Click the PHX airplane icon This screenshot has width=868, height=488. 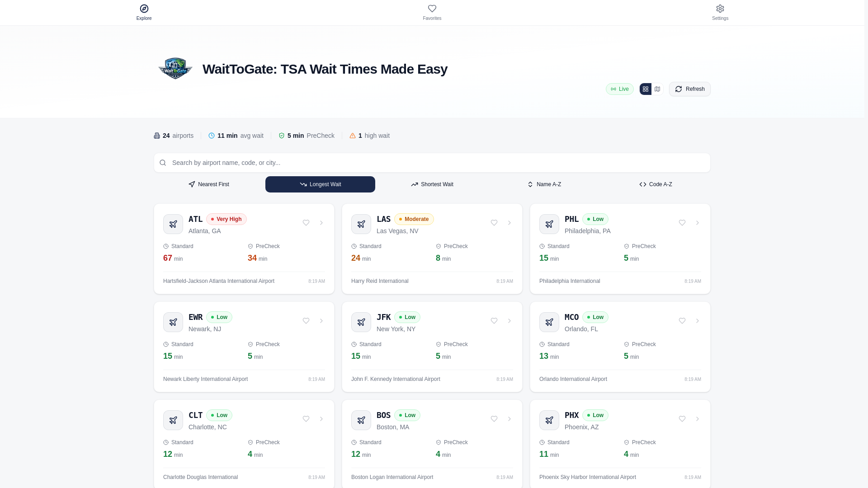[x=549, y=420]
